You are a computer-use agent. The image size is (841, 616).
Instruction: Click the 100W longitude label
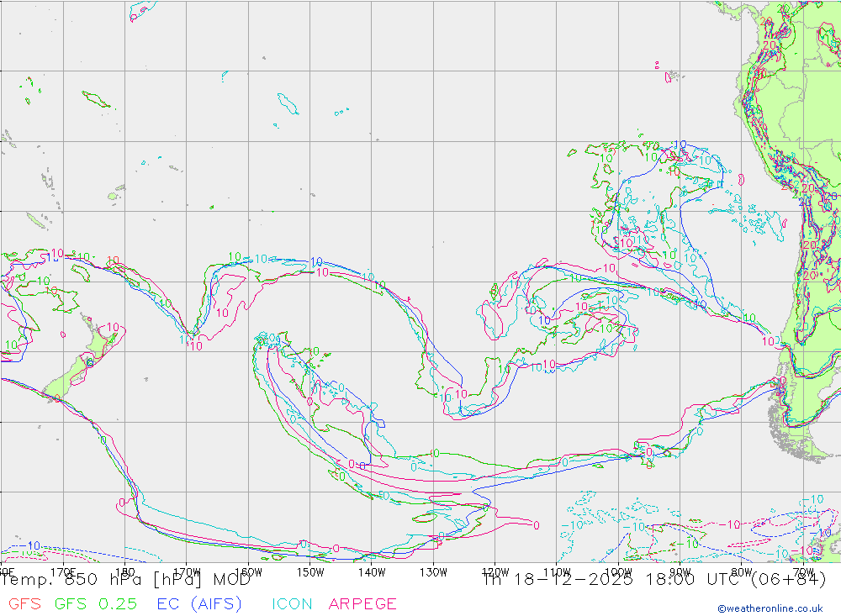pyautogui.click(x=618, y=572)
